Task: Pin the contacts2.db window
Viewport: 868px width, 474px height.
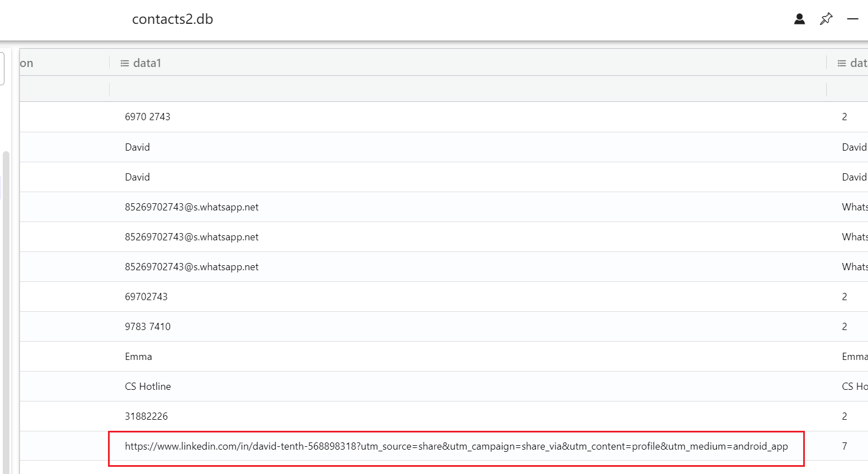Action: pos(826,19)
